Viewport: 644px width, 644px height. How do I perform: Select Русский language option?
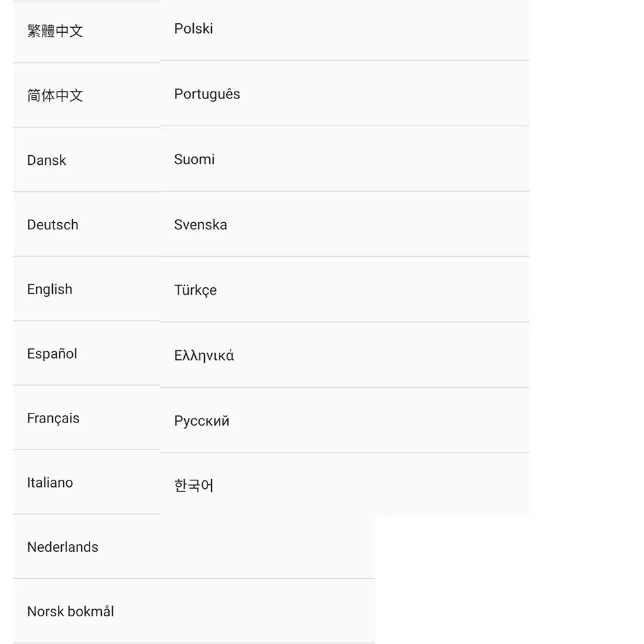202,421
